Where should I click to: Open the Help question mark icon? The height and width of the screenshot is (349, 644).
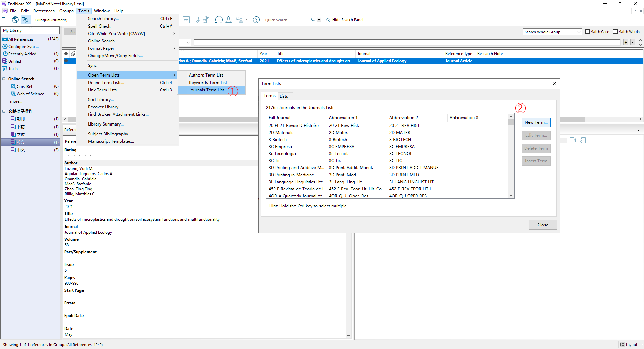(256, 20)
